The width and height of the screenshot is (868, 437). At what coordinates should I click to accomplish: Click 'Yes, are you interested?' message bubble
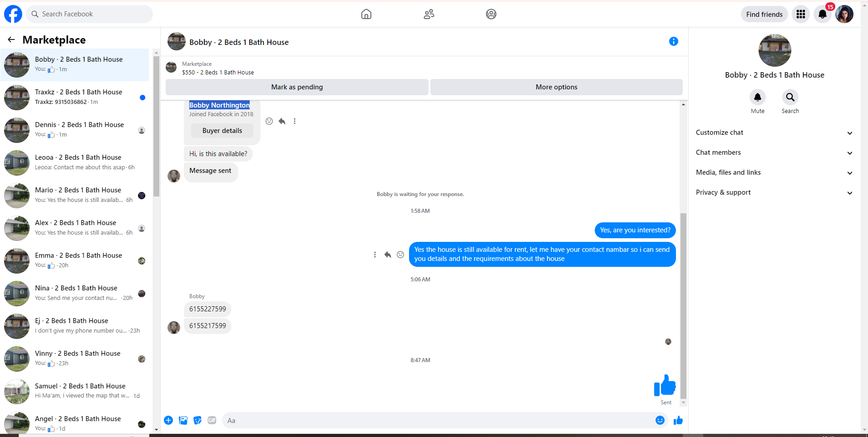click(635, 230)
